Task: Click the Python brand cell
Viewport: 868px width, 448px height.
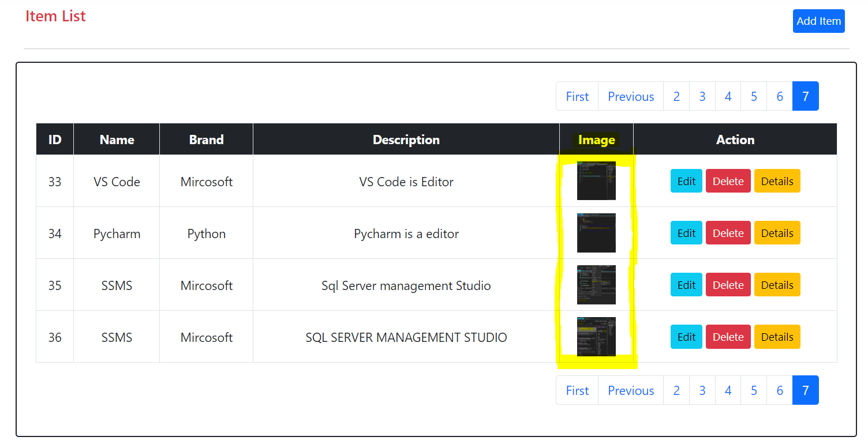Action: pos(207,234)
